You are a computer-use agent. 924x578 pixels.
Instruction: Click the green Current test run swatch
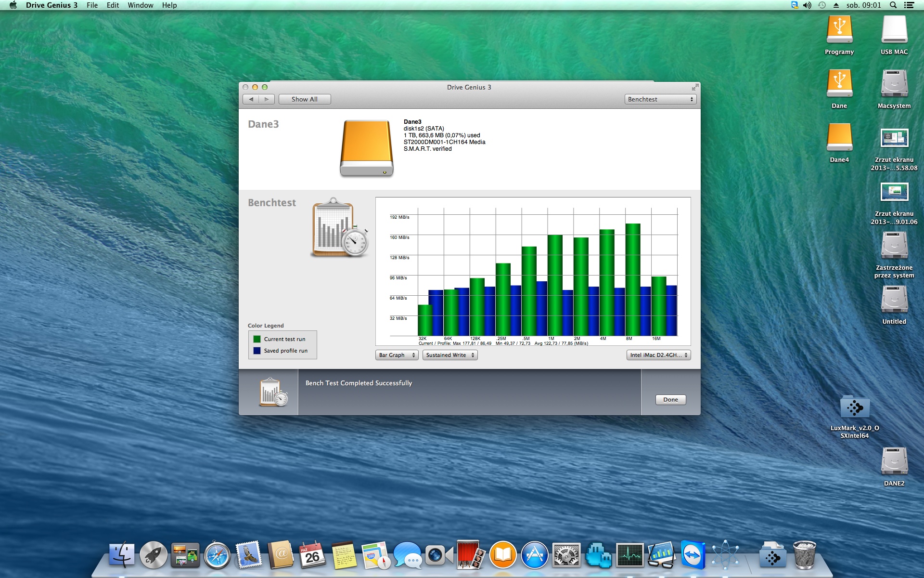[257, 339]
